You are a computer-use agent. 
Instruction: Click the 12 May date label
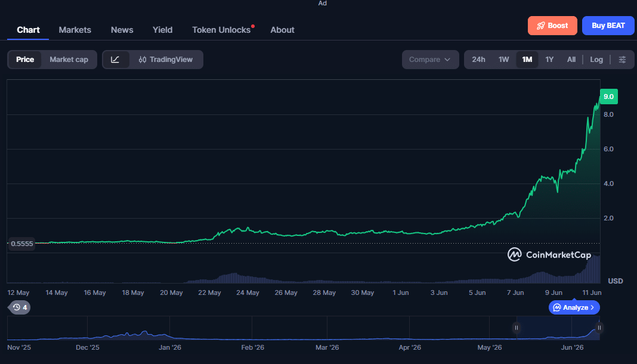point(18,293)
